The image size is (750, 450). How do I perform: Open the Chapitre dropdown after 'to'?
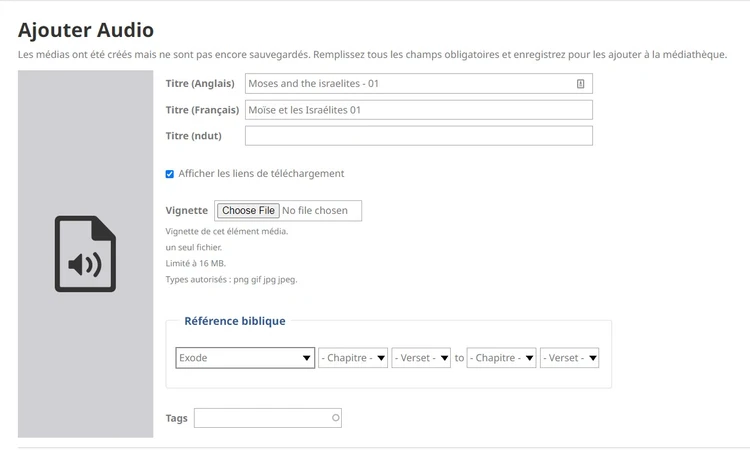click(x=501, y=358)
